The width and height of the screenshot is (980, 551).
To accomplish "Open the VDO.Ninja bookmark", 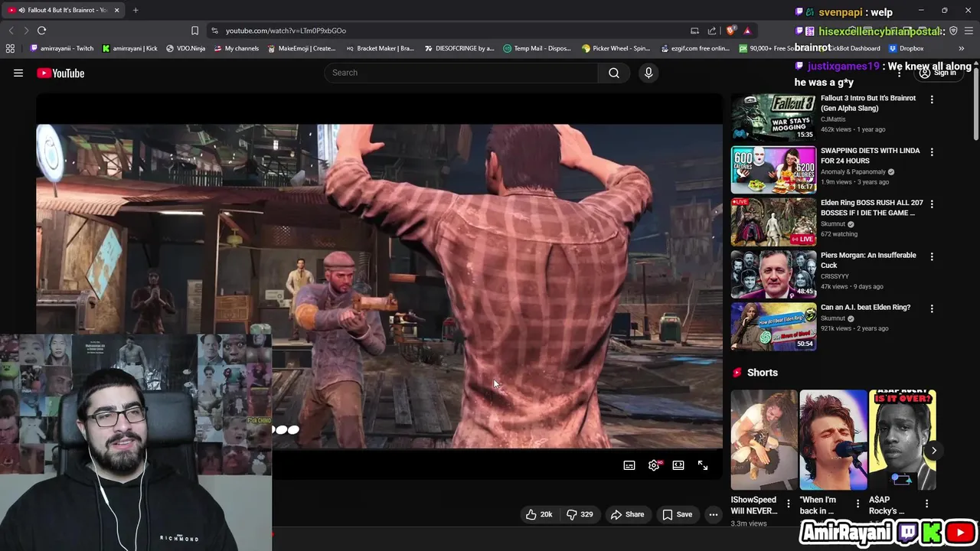I will tap(187, 48).
